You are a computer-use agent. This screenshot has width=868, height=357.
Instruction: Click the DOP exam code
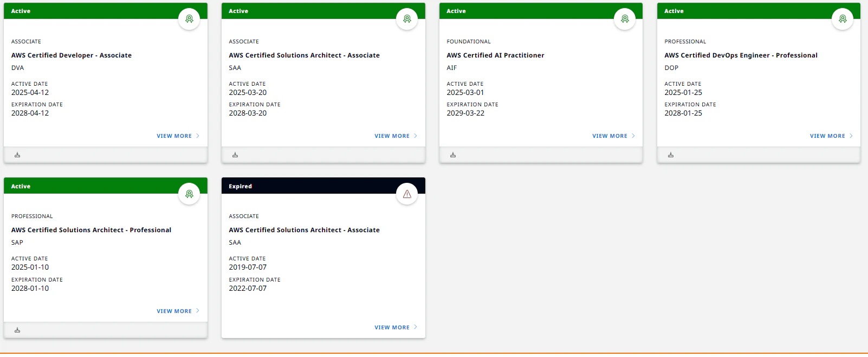tap(671, 68)
